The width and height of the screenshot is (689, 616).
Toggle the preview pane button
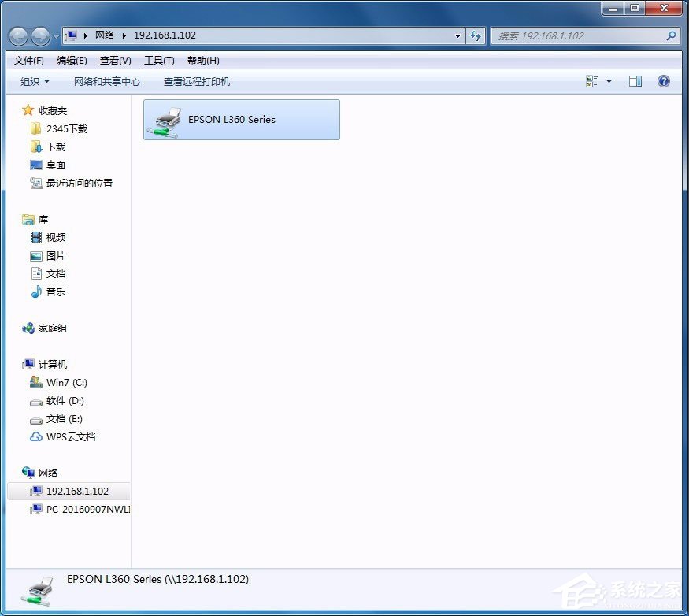635,81
